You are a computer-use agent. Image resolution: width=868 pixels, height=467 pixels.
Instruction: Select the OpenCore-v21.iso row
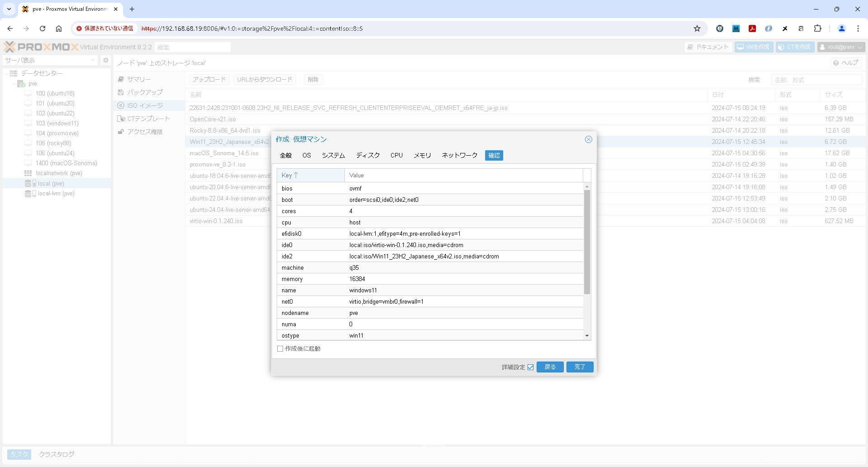(x=526, y=119)
